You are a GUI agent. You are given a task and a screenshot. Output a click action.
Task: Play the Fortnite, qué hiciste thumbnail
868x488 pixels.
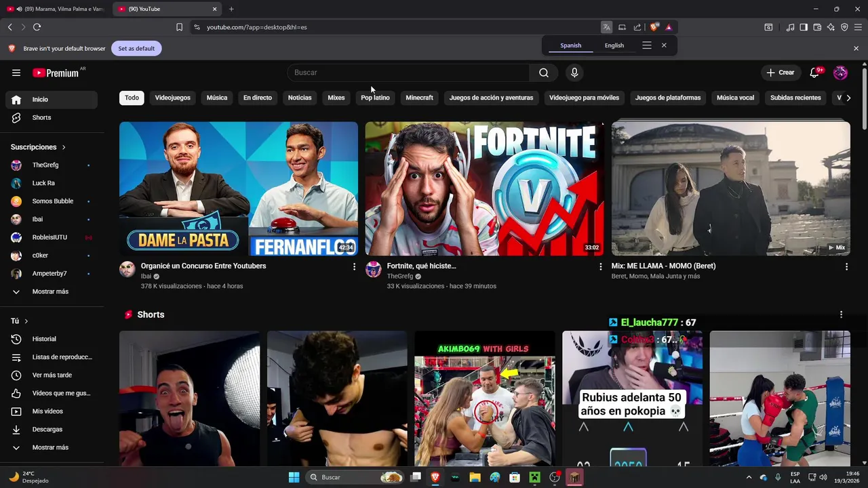(x=484, y=188)
